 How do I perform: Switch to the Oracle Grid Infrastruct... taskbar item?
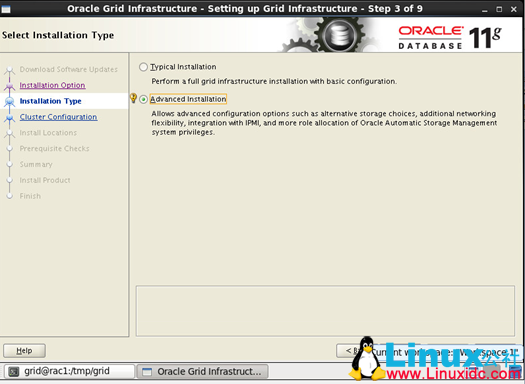coord(203,371)
